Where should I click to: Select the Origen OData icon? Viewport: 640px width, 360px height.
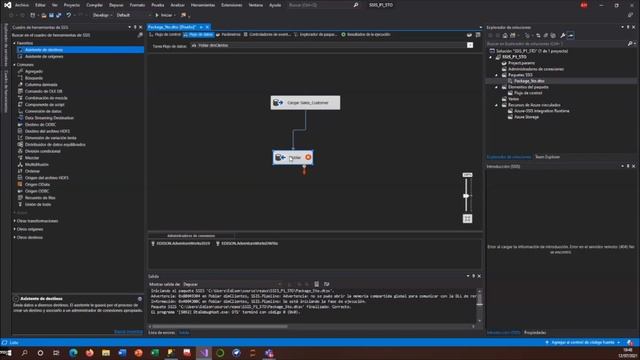coord(20,184)
